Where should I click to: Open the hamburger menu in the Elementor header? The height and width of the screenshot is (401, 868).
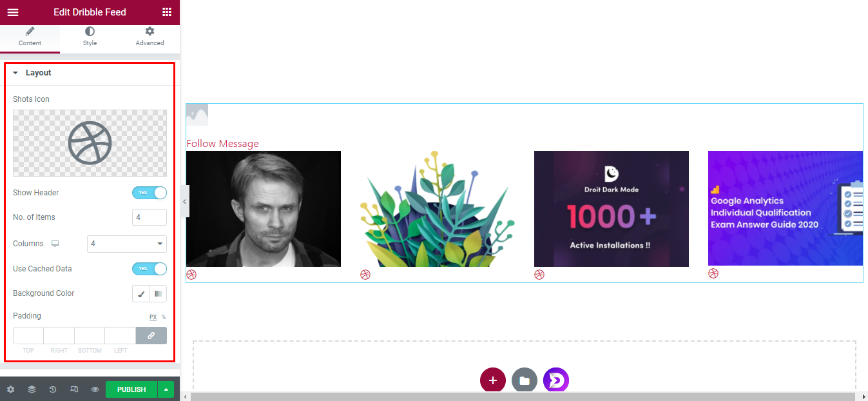[x=13, y=12]
